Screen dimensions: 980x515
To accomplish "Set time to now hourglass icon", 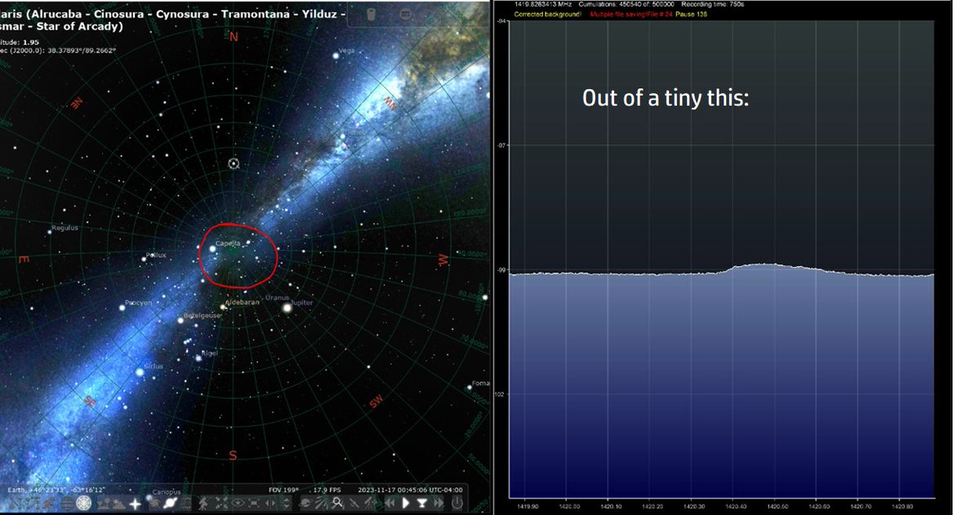I will coord(422,504).
